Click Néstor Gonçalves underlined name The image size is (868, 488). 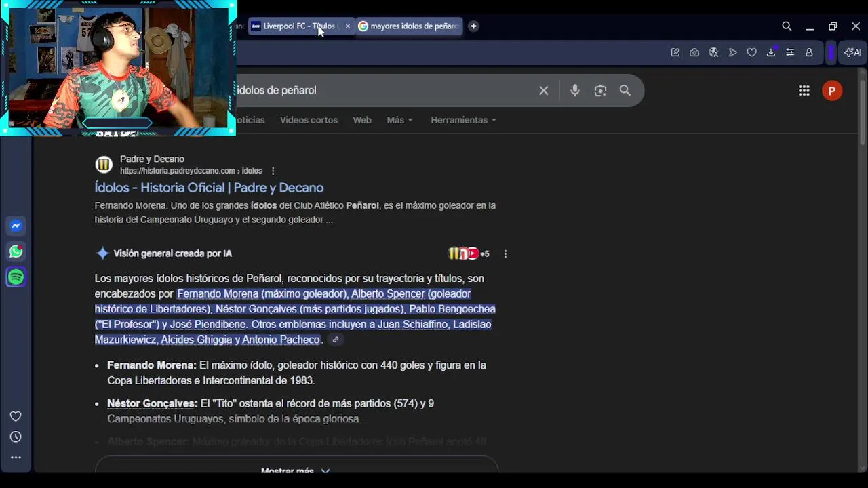(x=151, y=403)
